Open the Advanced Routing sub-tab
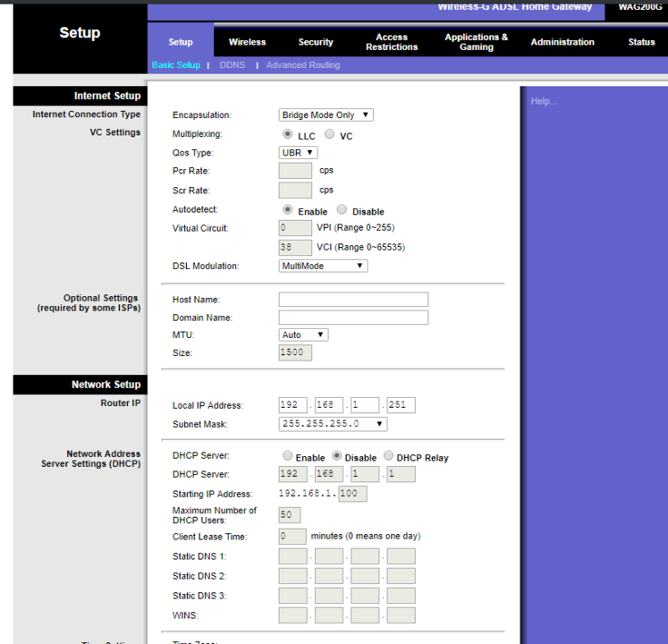The height and width of the screenshot is (644, 668). point(303,64)
